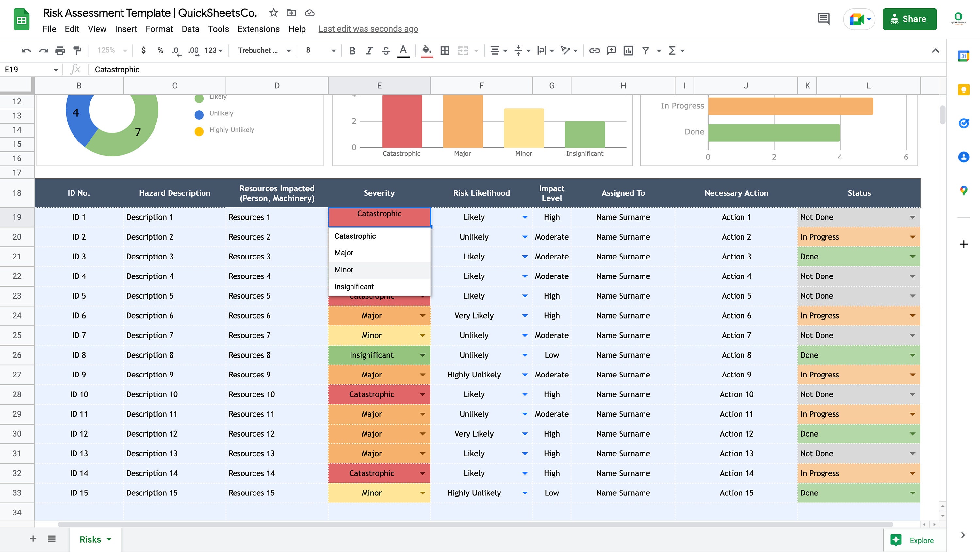Create a filter using the toolbar icon

click(x=645, y=50)
